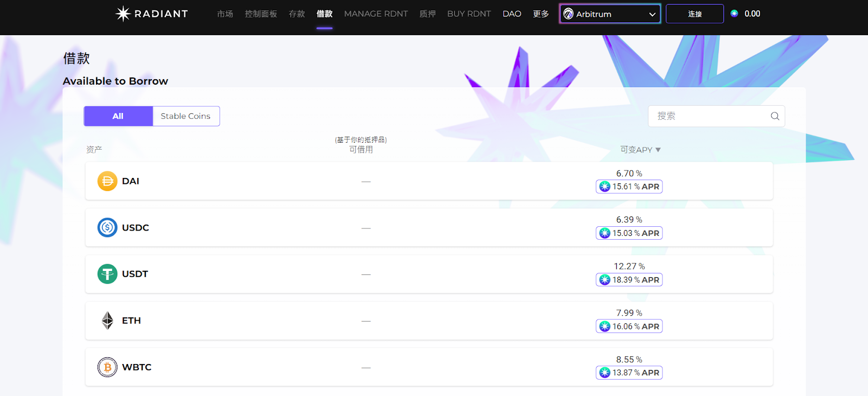The height and width of the screenshot is (396, 868).
Task: Click the 6.70 % DAI APY value
Action: (629, 174)
